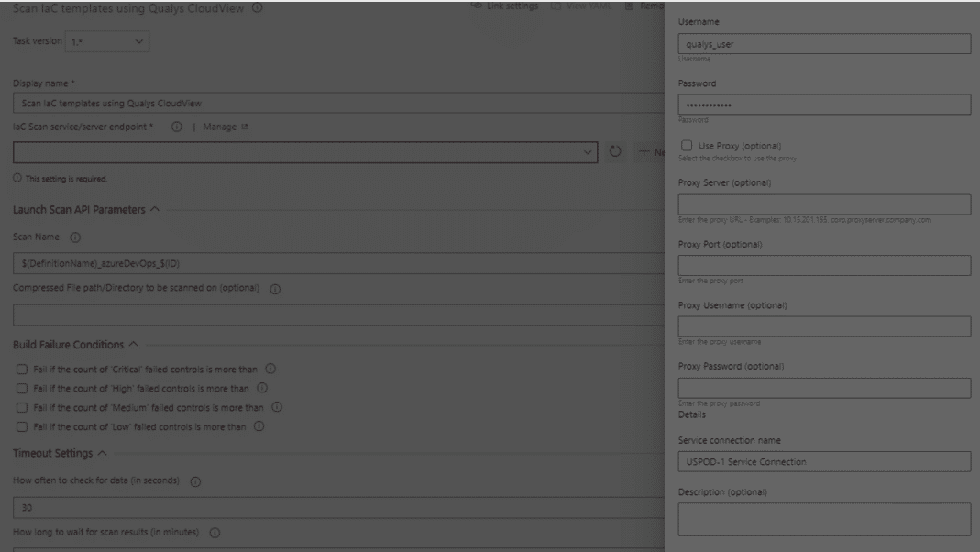Collapse Timeout Settings section
The width and height of the screenshot is (980, 552).
point(103,453)
